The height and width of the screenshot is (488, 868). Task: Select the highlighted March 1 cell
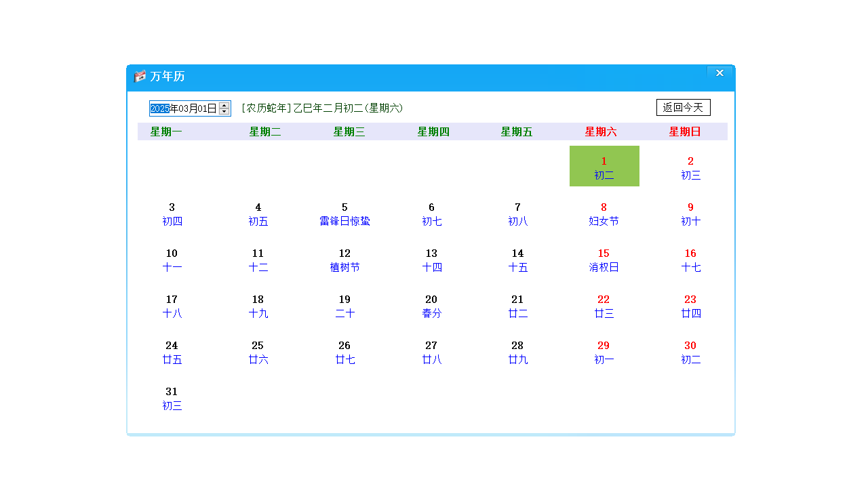pos(604,166)
